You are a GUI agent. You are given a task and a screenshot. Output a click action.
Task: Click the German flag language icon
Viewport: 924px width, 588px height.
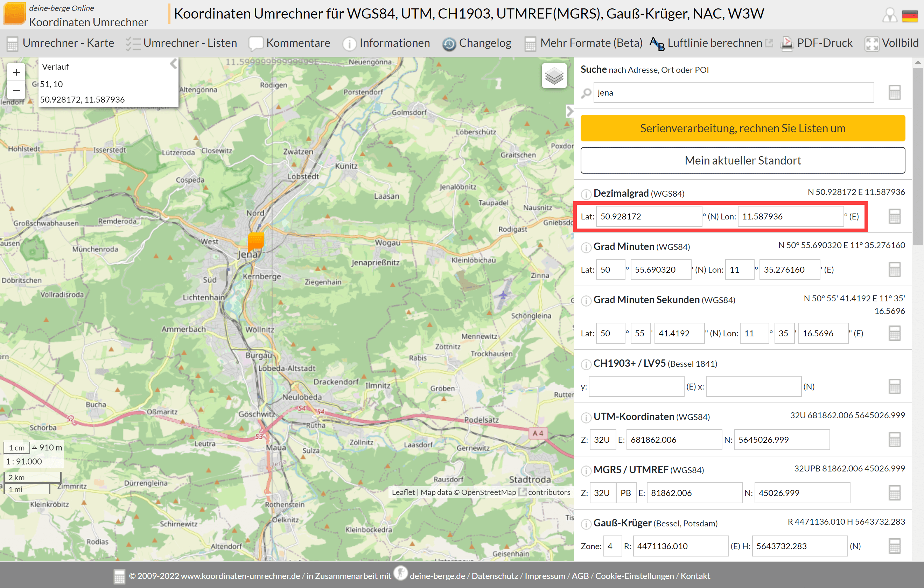909,16
